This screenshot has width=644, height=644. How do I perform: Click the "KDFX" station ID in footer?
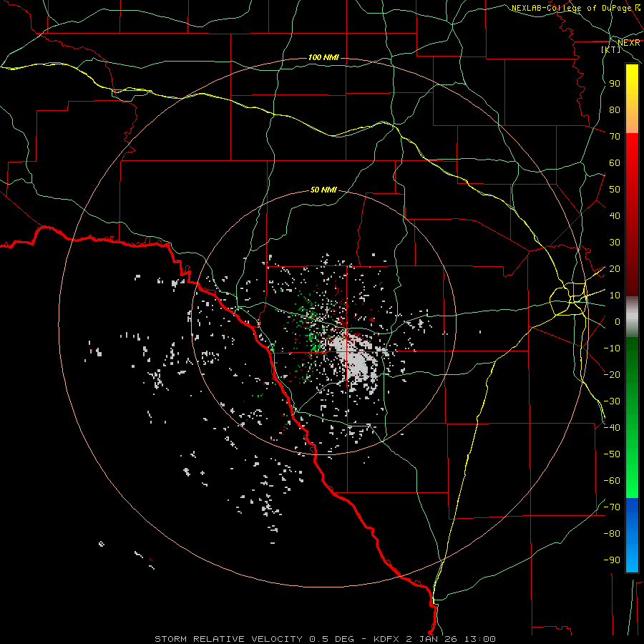coord(386,639)
